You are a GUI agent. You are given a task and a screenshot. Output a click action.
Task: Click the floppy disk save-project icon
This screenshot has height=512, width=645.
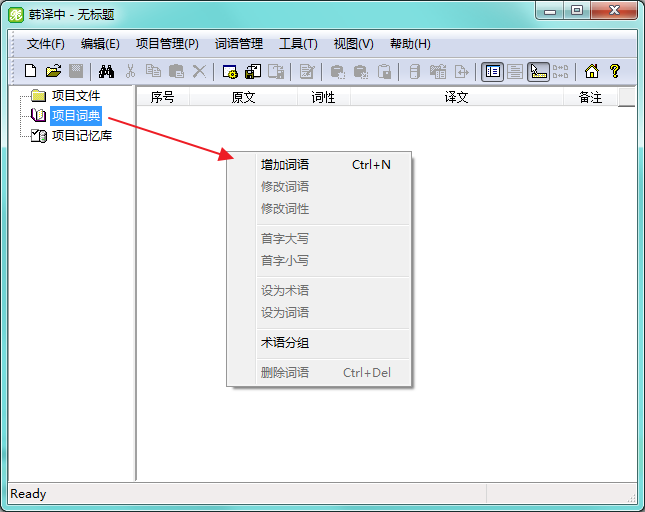click(253, 71)
